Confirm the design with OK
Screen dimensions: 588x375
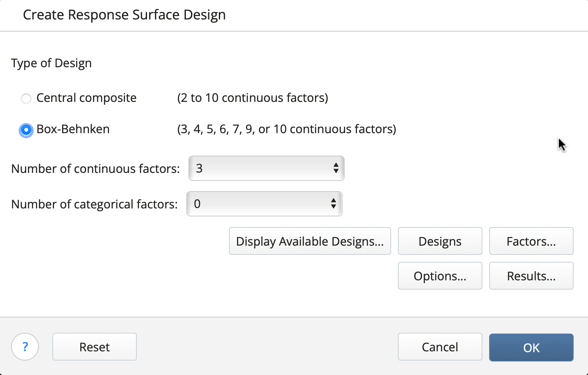click(x=531, y=347)
